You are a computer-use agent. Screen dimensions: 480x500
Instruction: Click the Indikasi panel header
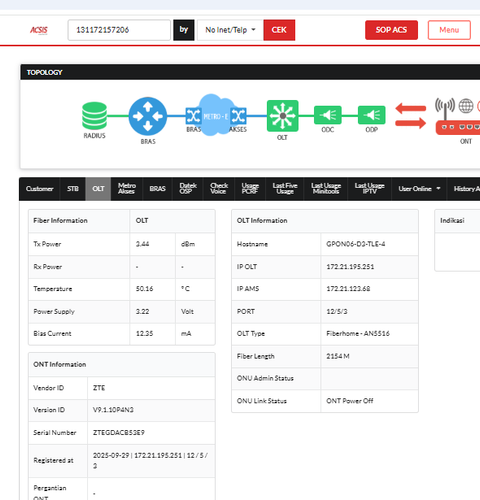tap(457, 221)
